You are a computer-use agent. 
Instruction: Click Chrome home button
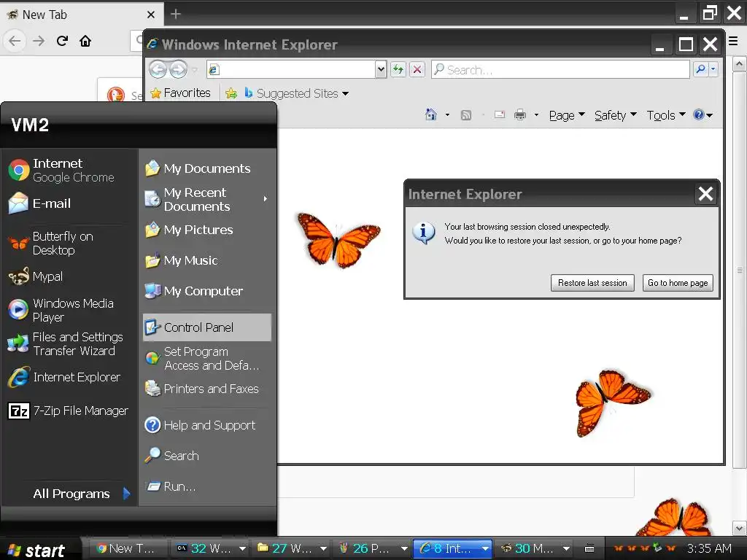coord(85,41)
